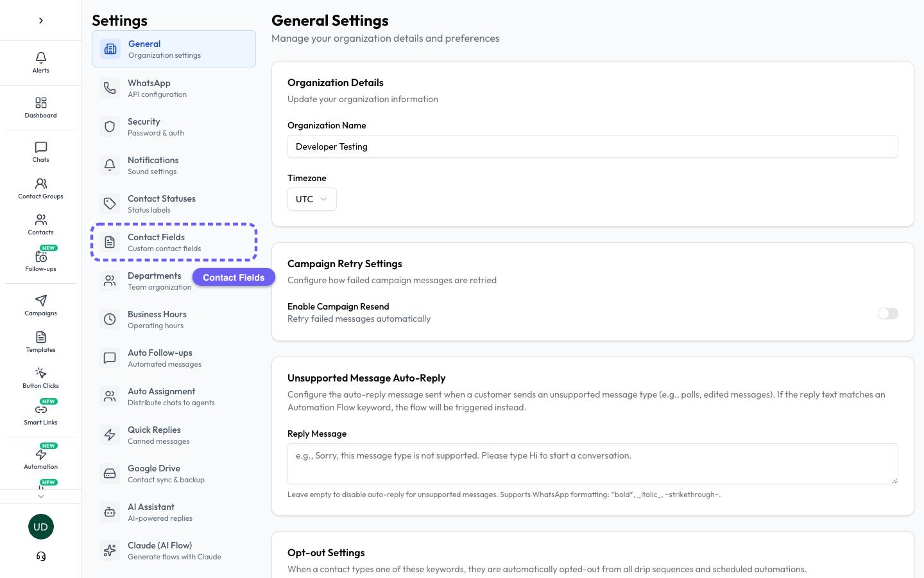Image resolution: width=924 pixels, height=578 pixels.
Task: Open Button Clicks cursor icon
Action: coord(41,373)
